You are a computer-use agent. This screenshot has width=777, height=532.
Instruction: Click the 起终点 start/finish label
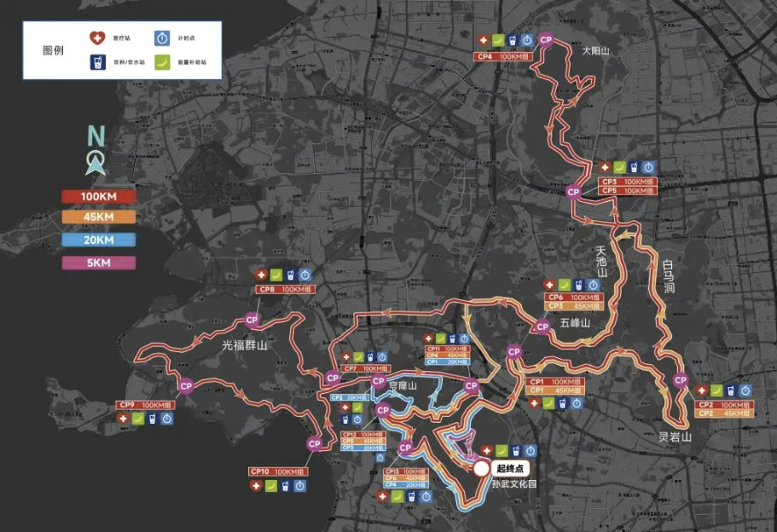point(513,468)
